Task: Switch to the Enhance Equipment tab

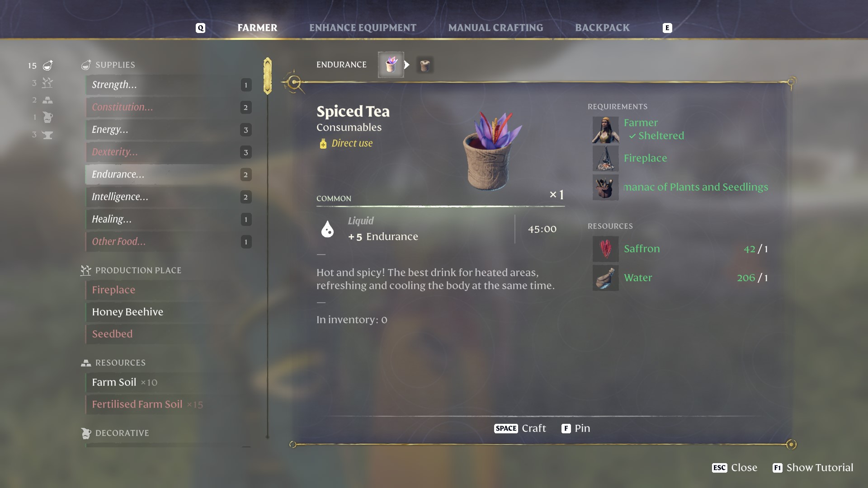Action: point(363,28)
